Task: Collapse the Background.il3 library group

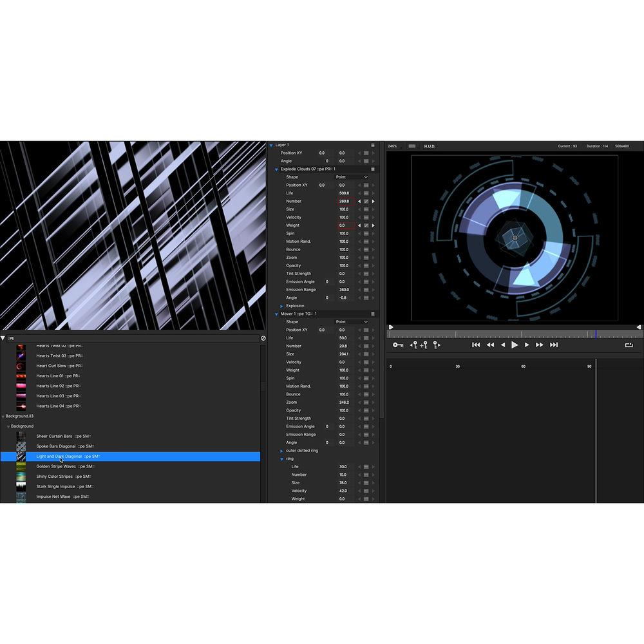Action: pyautogui.click(x=3, y=416)
